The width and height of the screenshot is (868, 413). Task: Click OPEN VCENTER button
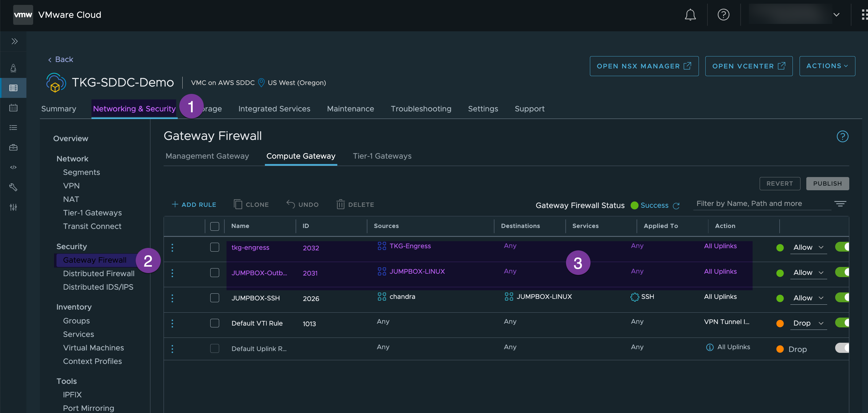pos(749,66)
